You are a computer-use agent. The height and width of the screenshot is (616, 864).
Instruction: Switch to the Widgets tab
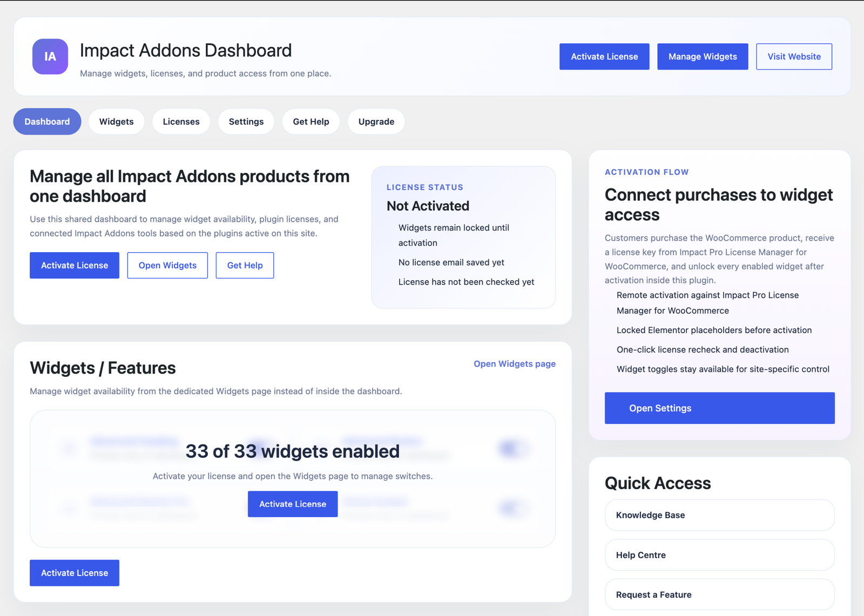pos(116,121)
